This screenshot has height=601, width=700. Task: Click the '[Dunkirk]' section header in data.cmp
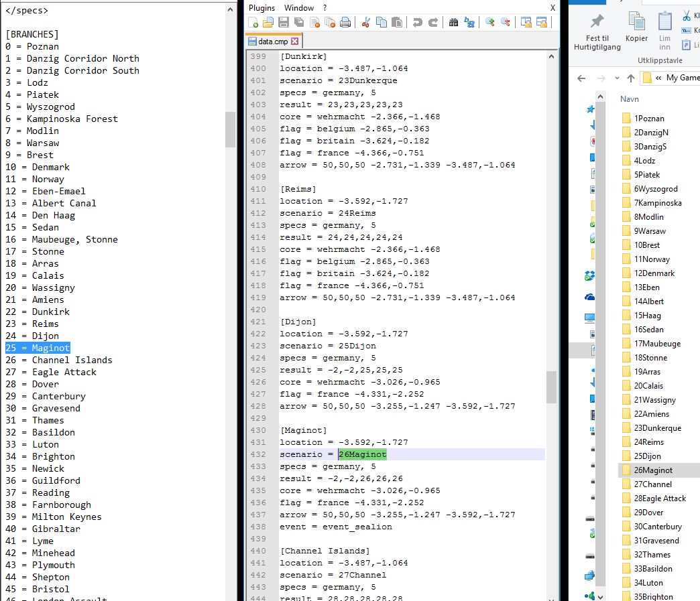304,57
